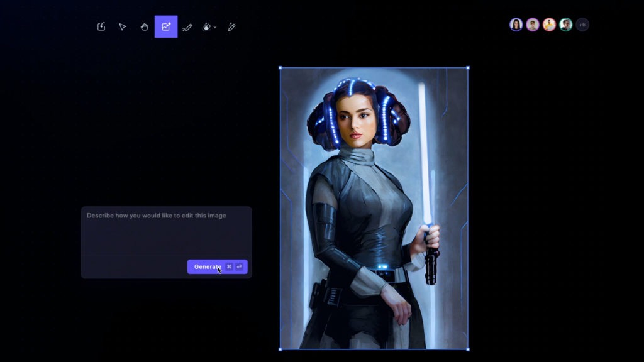
Task: Select the pink-ringed collaborator avatar
Action: (549, 25)
